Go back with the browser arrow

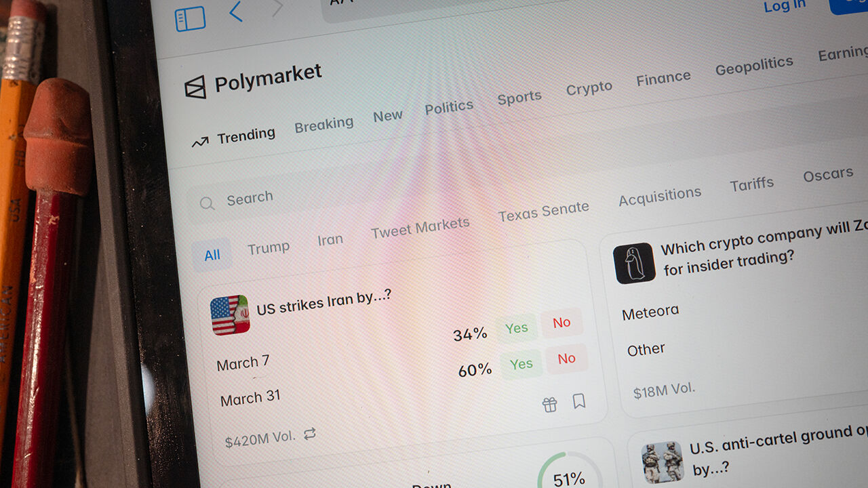pyautogui.click(x=235, y=12)
